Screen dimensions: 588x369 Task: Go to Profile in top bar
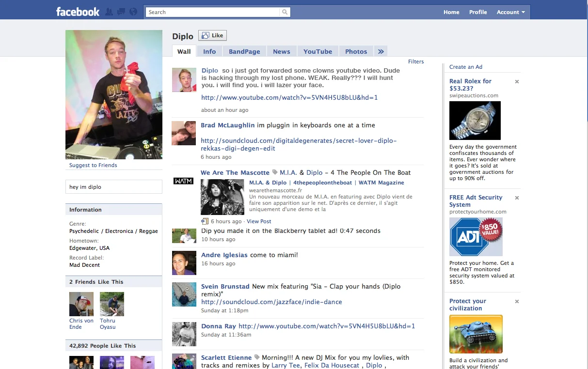[x=478, y=12]
